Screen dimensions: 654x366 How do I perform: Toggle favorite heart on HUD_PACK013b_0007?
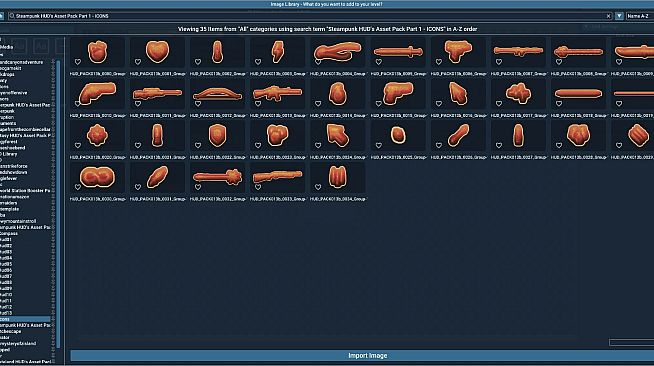pyautogui.click(x=499, y=62)
